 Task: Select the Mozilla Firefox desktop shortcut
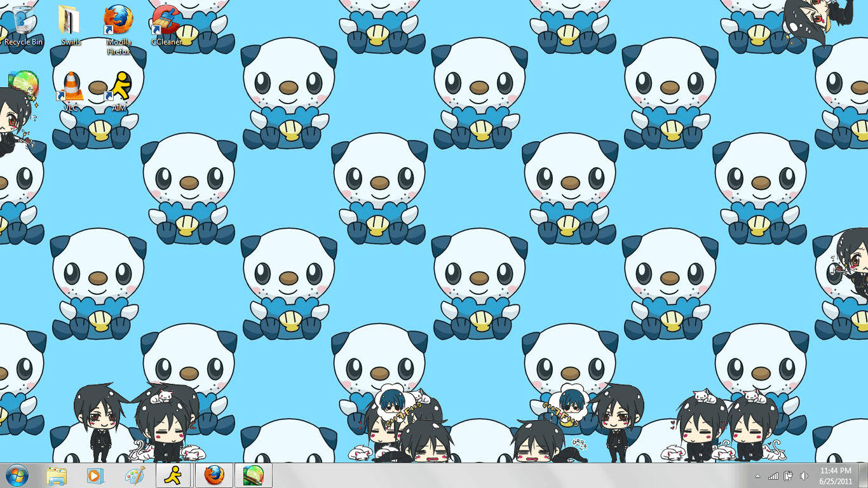click(x=119, y=30)
